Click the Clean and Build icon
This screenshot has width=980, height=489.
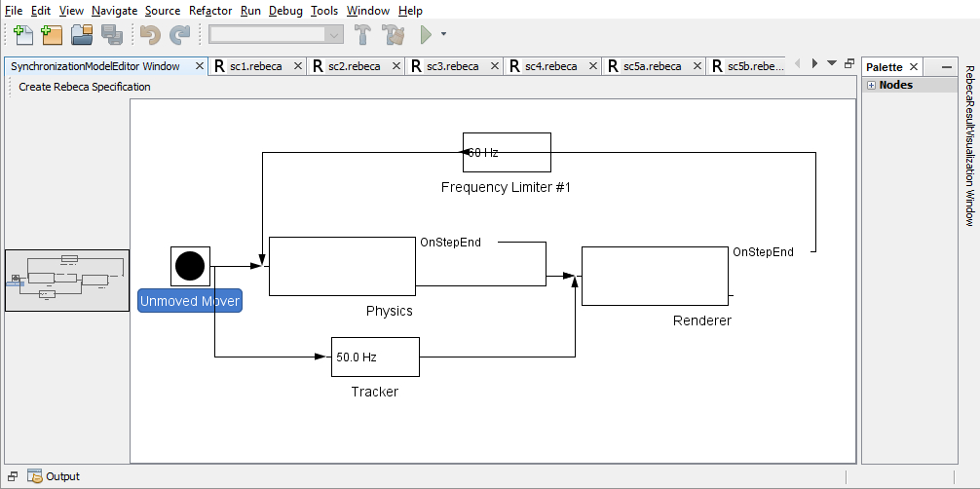pos(394,34)
